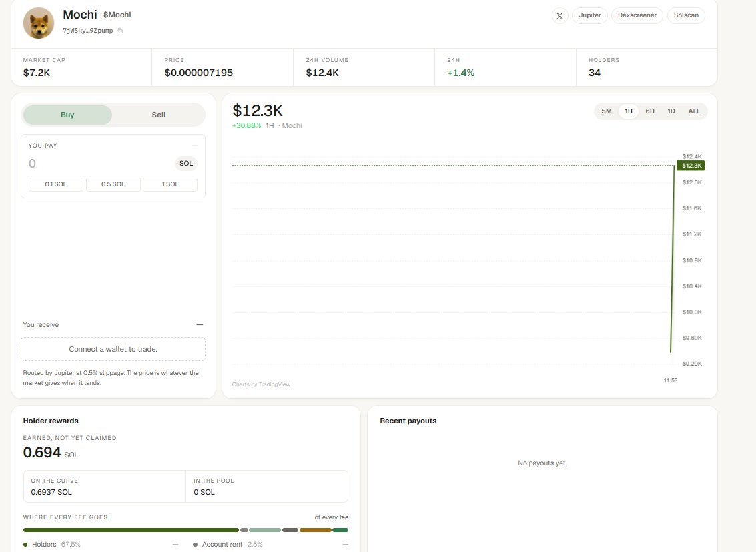
Task: Click the $0.000007195 price value
Action: [199, 73]
